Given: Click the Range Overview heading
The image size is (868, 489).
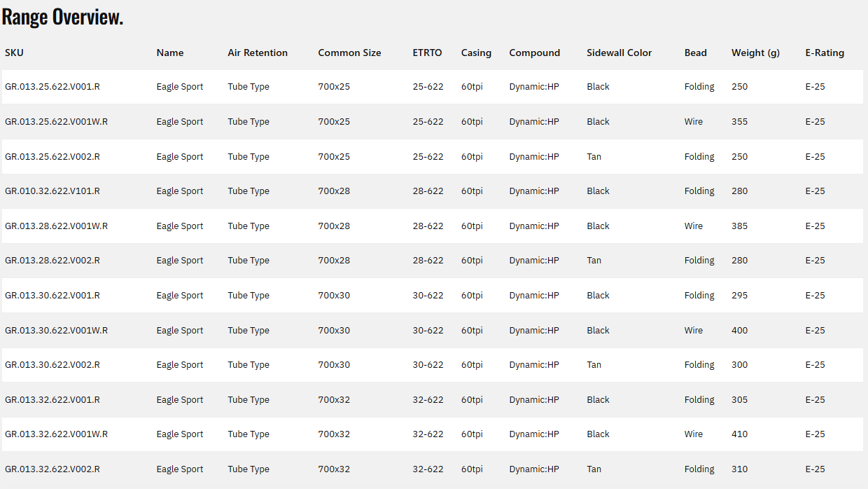Looking at the screenshot, I should tap(62, 17).
